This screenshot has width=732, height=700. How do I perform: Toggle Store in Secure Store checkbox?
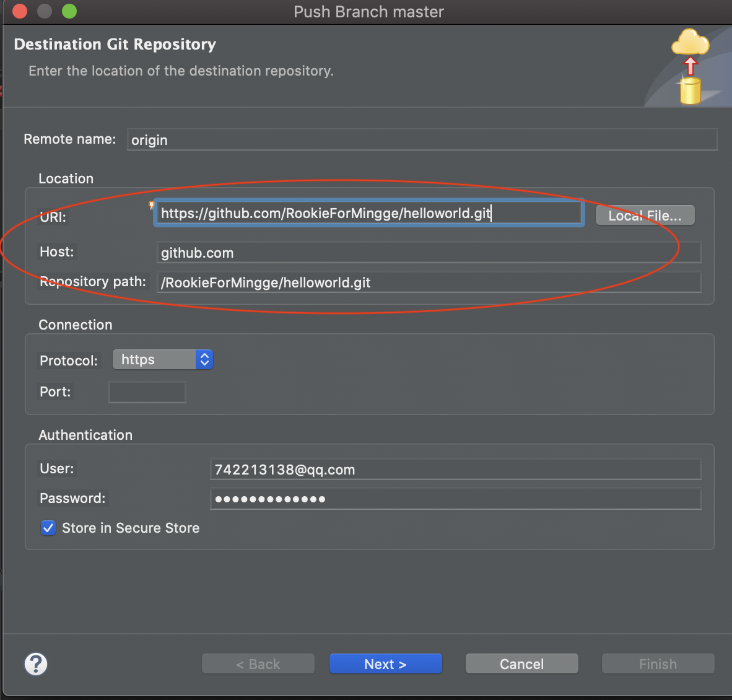(48, 528)
